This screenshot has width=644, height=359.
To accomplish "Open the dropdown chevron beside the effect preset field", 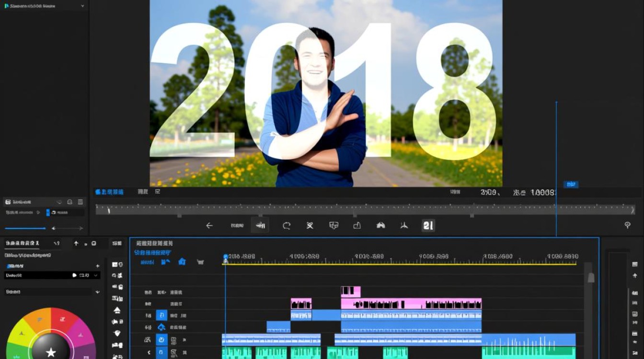I will point(96,275).
